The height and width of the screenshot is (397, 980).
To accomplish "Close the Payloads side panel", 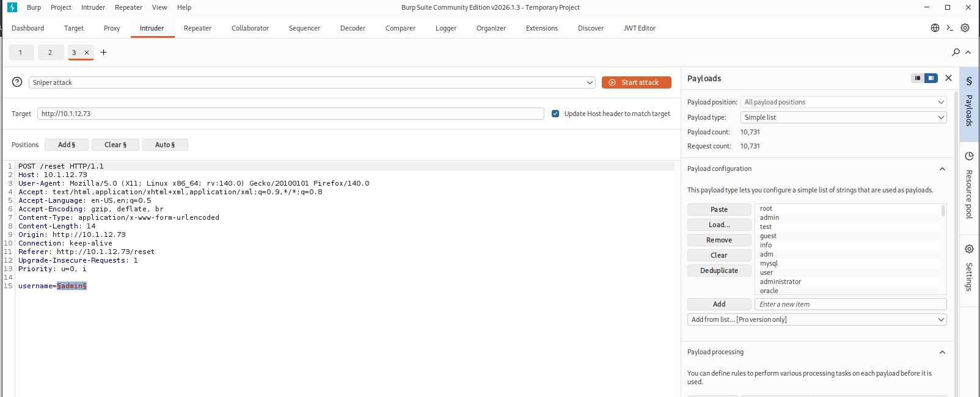I will coord(948,78).
